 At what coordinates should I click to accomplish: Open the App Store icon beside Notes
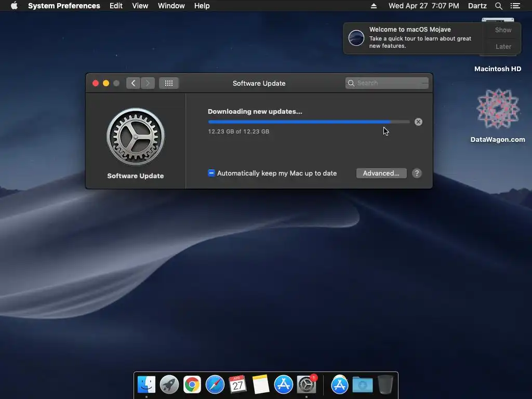coord(283,384)
